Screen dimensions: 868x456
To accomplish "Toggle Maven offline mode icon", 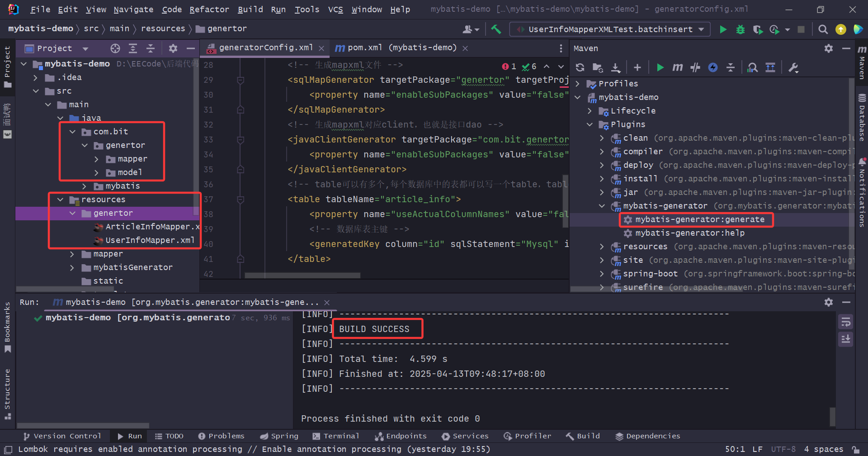I will 695,68.
